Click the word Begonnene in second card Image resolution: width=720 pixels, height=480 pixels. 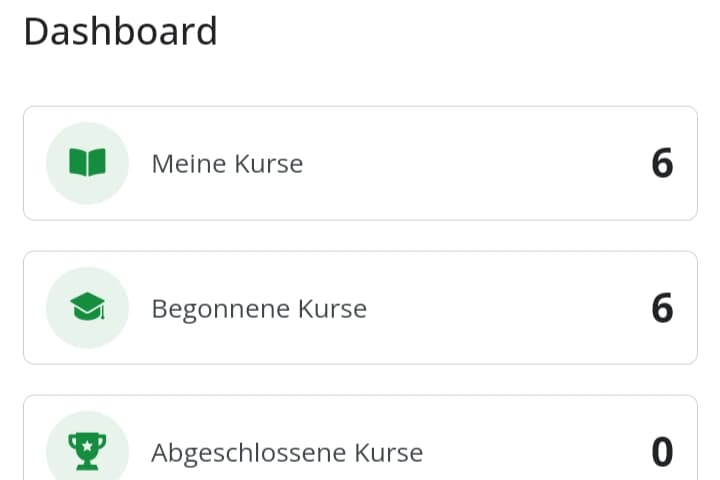pyautogui.click(x=220, y=309)
